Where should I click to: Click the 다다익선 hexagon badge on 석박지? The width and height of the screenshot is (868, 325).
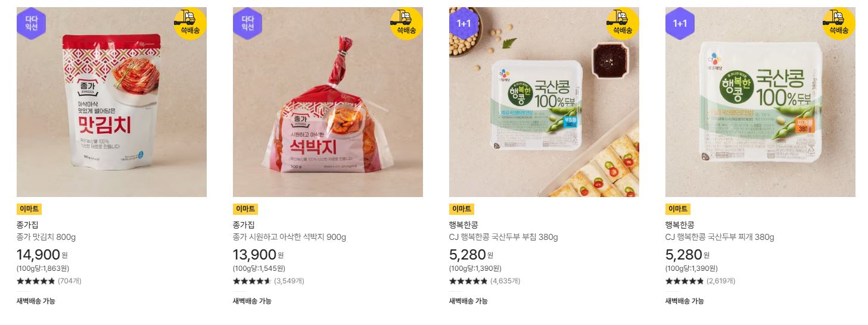point(247,23)
